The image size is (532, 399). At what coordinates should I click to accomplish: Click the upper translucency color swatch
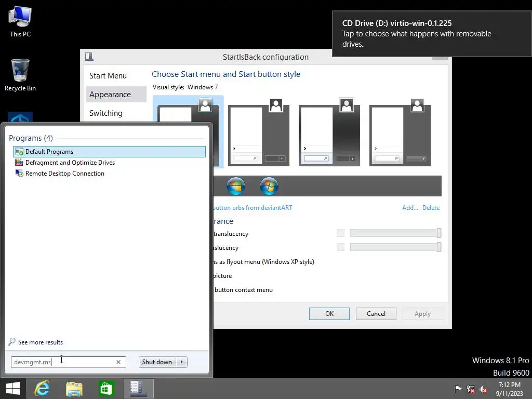point(340,233)
